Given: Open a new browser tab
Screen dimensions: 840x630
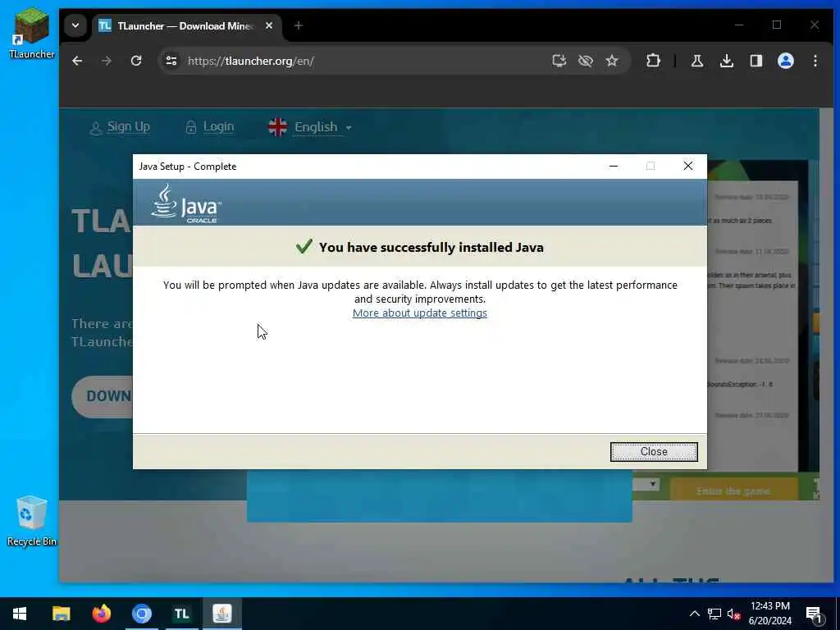Looking at the screenshot, I should [299, 25].
